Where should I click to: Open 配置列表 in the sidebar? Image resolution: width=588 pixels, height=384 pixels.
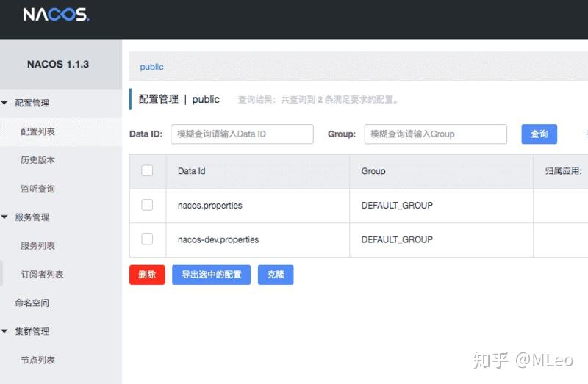click(38, 131)
